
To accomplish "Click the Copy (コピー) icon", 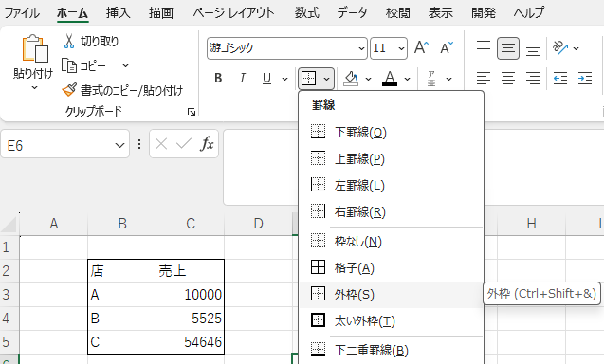I will [x=69, y=65].
